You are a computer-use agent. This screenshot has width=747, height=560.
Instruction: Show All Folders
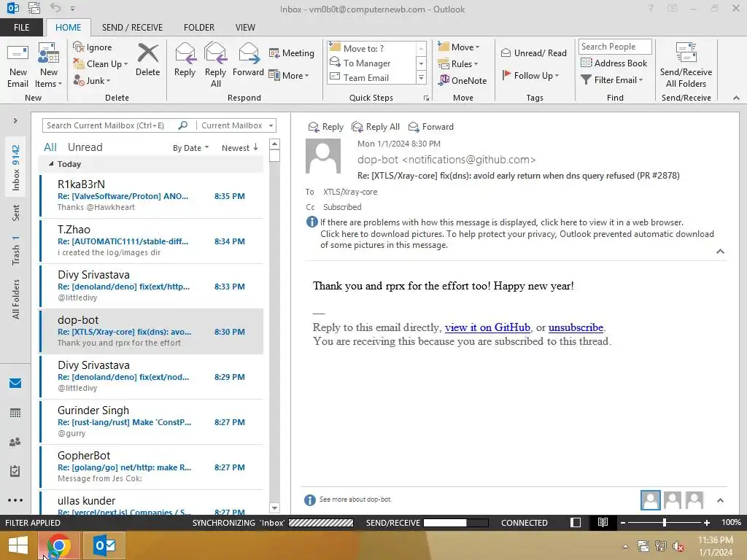click(16, 299)
